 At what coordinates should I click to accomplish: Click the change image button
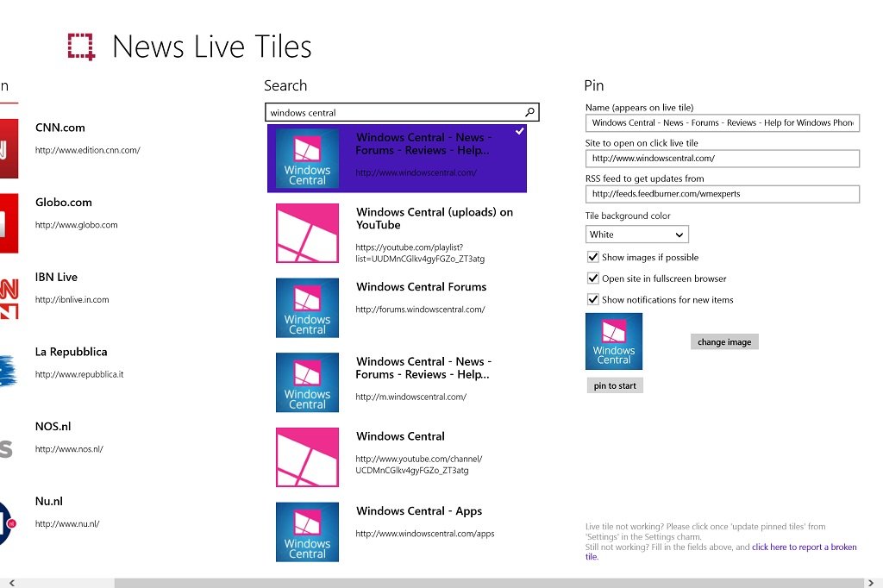pos(724,342)
